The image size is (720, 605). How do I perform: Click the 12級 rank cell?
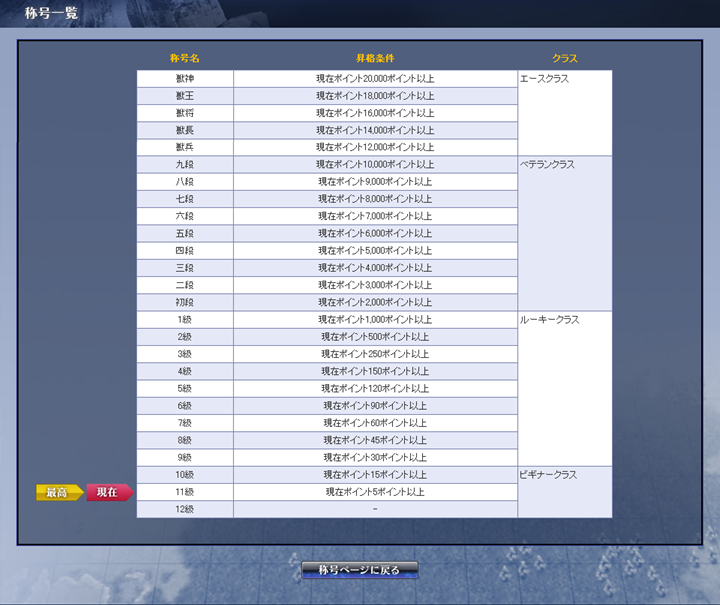185,509
